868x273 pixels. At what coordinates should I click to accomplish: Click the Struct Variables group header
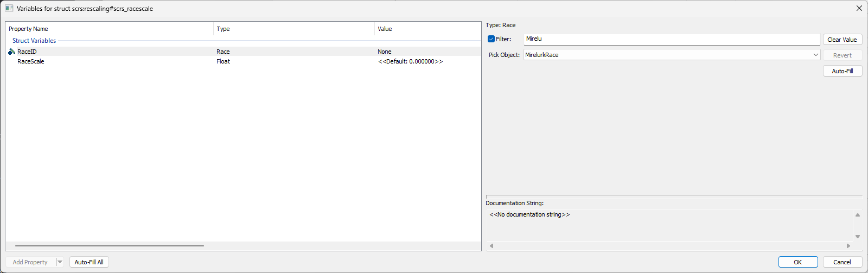34,41
